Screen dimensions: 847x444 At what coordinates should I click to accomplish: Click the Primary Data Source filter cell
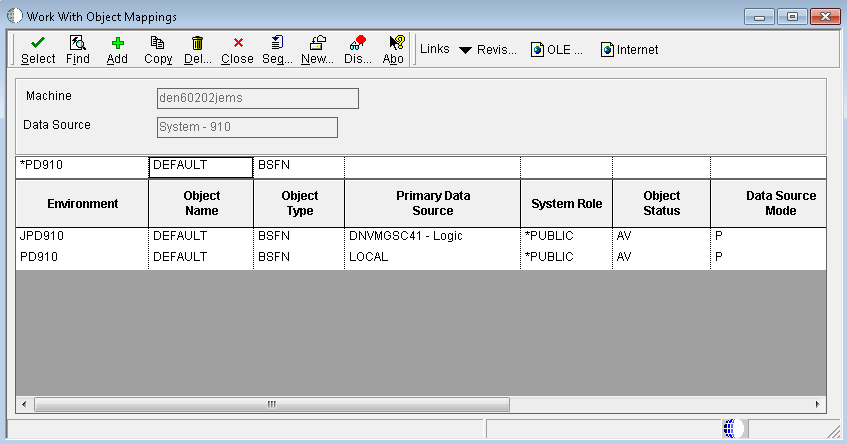click(433, 167)
